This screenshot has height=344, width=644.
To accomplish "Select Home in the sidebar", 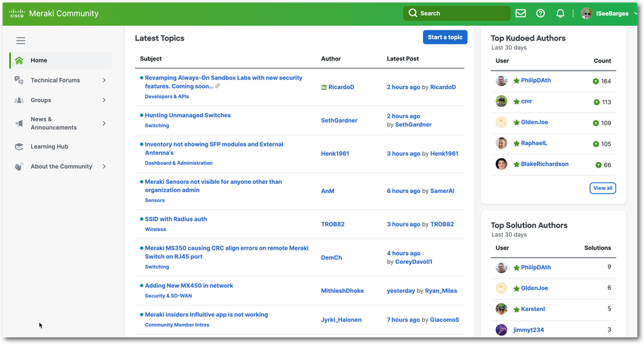I will coord(61,61).
